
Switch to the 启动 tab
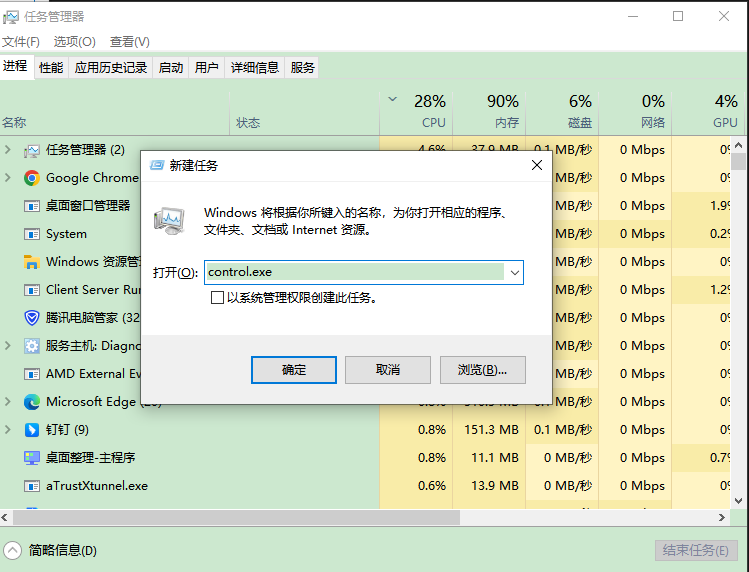(x=171, y=68)
